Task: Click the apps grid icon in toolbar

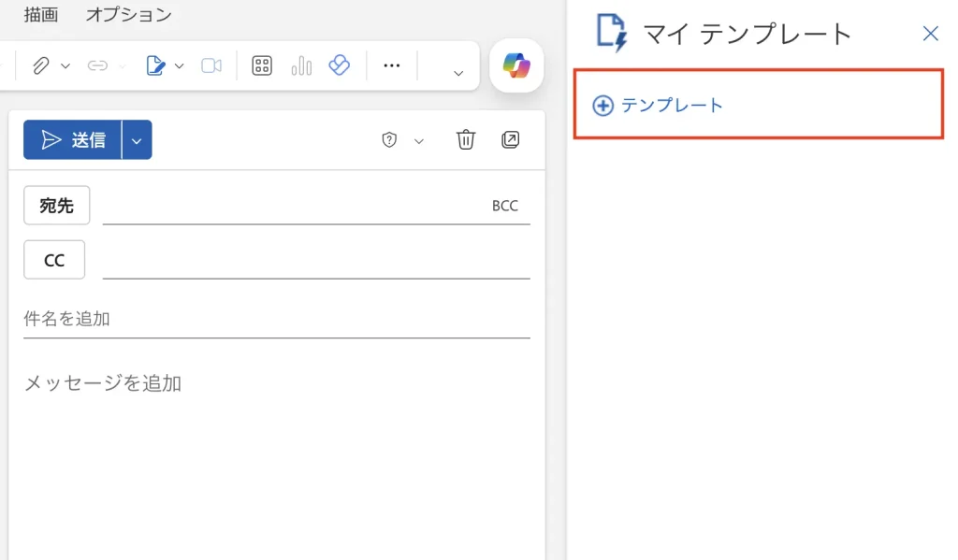Action: (262, 65)
